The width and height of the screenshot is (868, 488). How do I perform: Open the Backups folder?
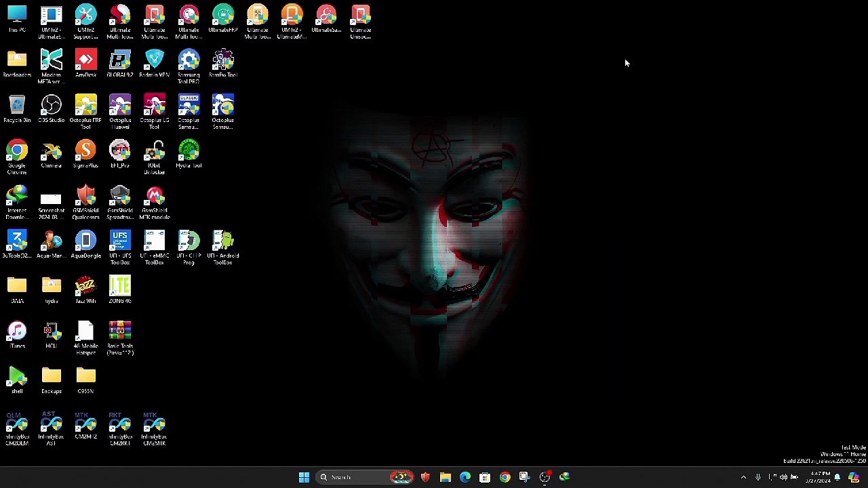[x=51, y=381]
